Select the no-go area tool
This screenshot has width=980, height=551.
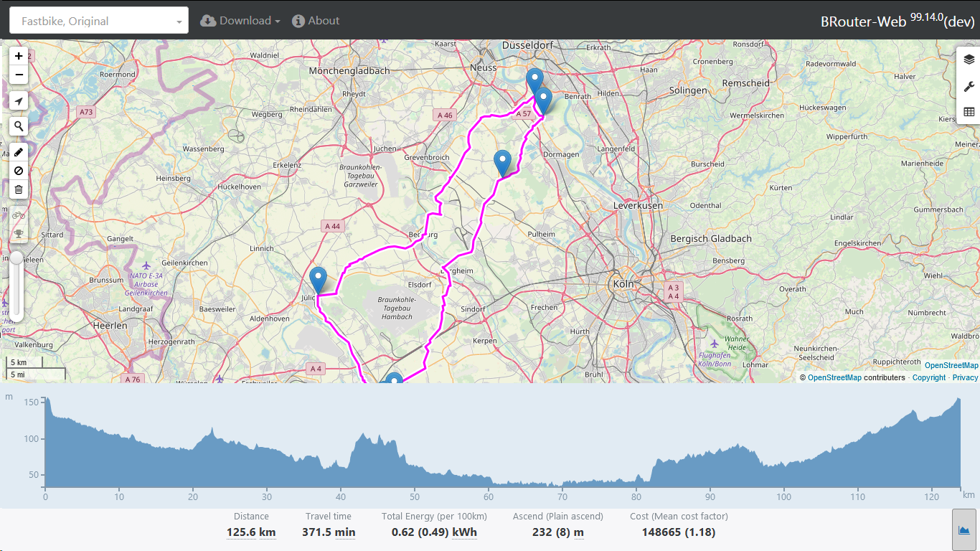tap(19, 171)
